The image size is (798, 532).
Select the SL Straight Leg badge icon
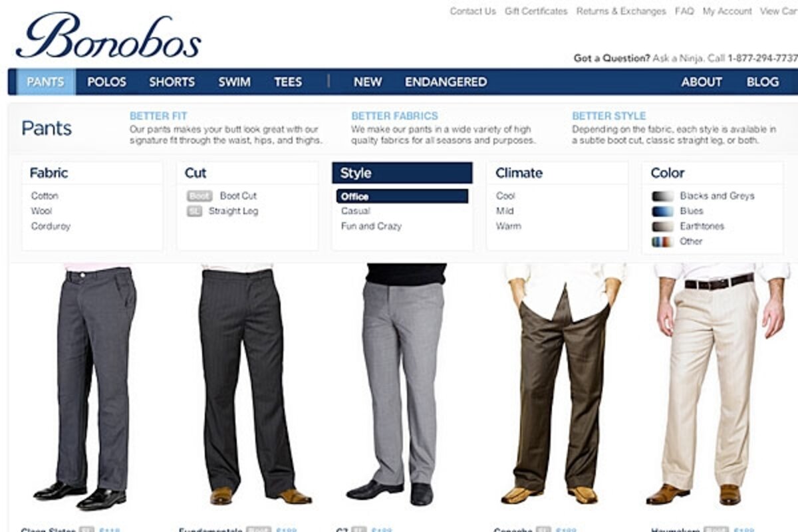click(x=194, y=211)
